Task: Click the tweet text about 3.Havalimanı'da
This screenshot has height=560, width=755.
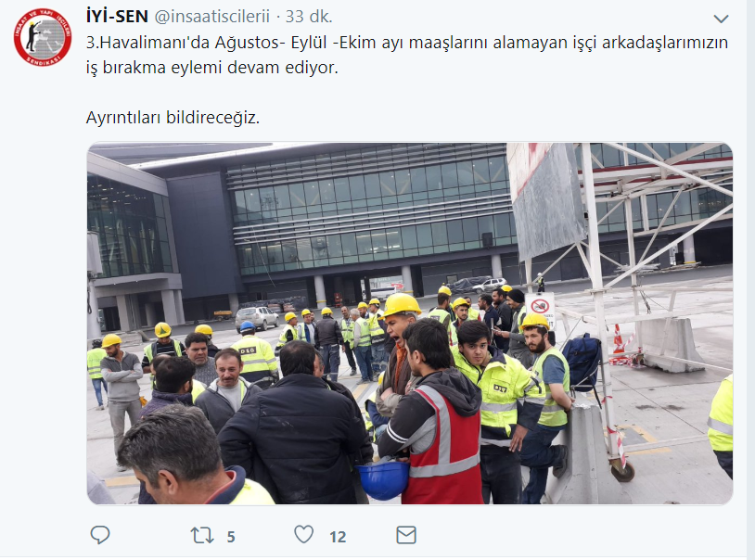Action: (407, 55)
